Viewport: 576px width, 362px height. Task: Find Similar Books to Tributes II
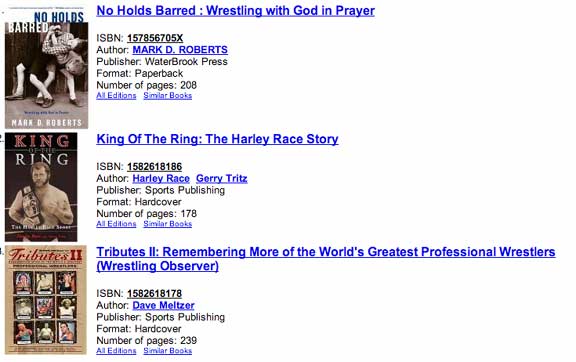coord(168,351)
